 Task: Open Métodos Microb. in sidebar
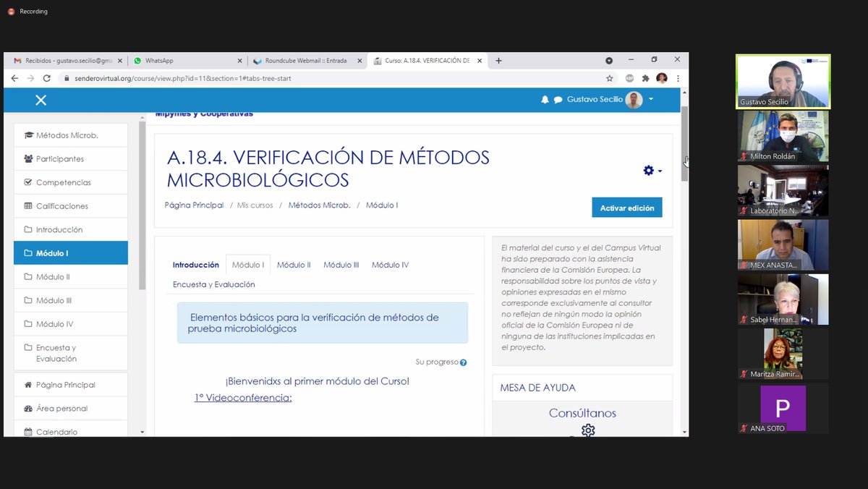coord(71,135)
